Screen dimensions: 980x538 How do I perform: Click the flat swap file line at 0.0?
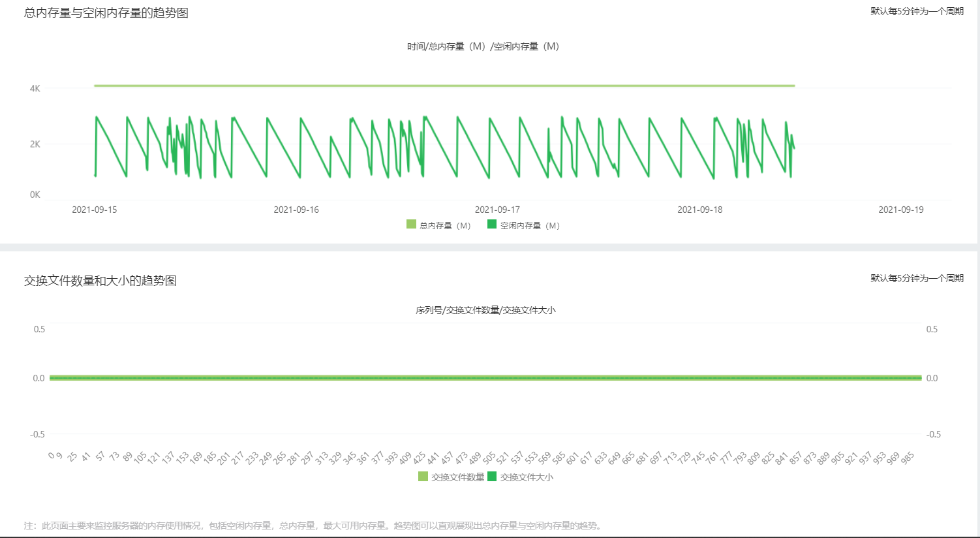click(485, 378)
